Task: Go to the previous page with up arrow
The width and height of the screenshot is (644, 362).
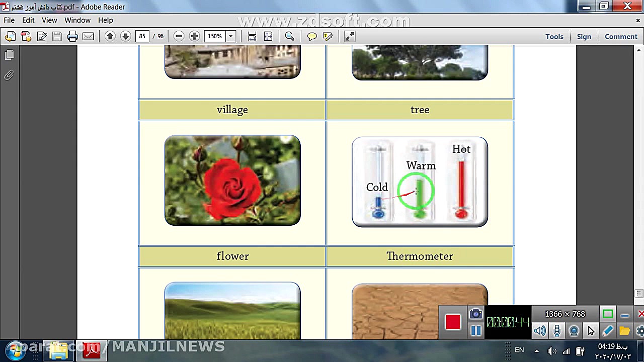Action: [x=110, y=36]
